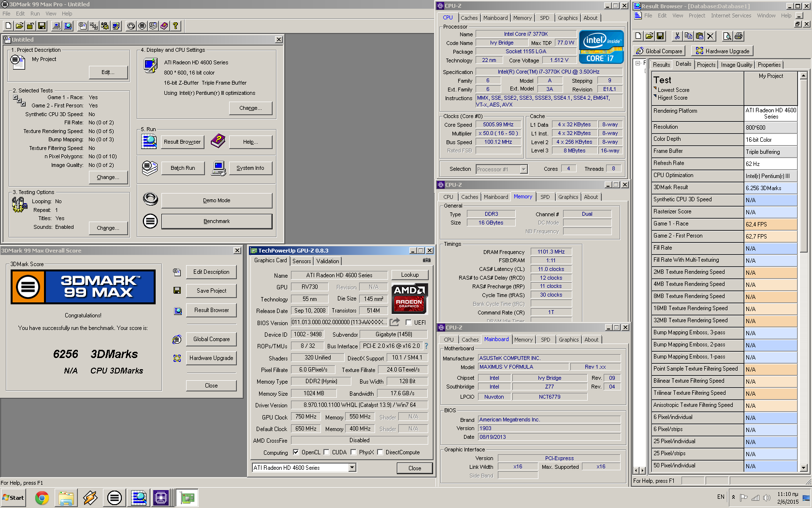Click scroll-down arrow in Result Browser results list
The height and width of the screenshot is (508, 812).
point(803,468)
